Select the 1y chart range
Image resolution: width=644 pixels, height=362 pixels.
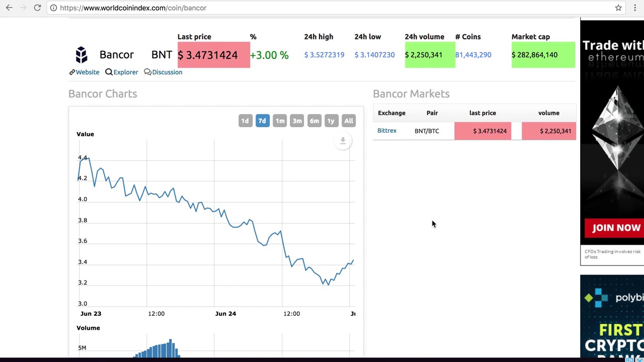pyautogui.click(x=331, y=121)
